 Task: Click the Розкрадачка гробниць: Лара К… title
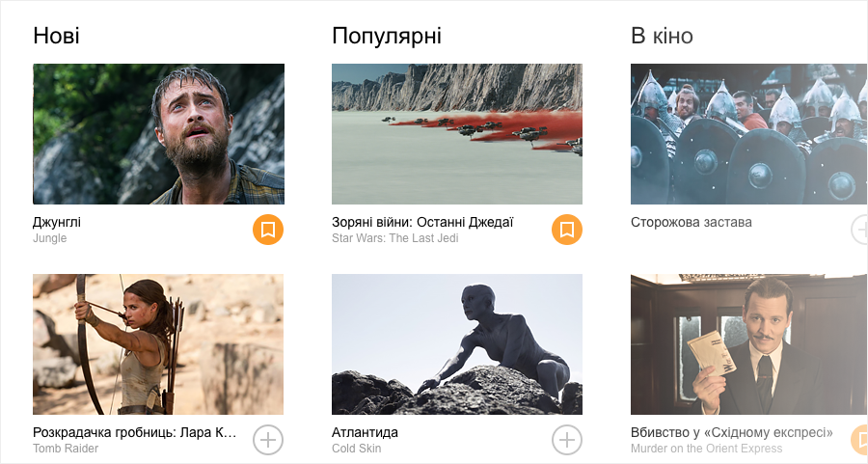tap(134, 432)
